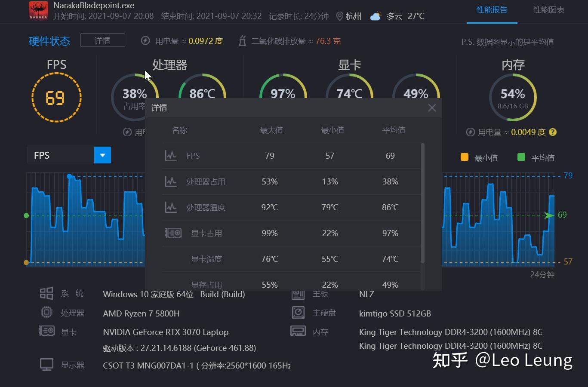Click the kimtigo SSD 512GB entry
The height and width of the screenshot is (387, 588).
point(395,313)
